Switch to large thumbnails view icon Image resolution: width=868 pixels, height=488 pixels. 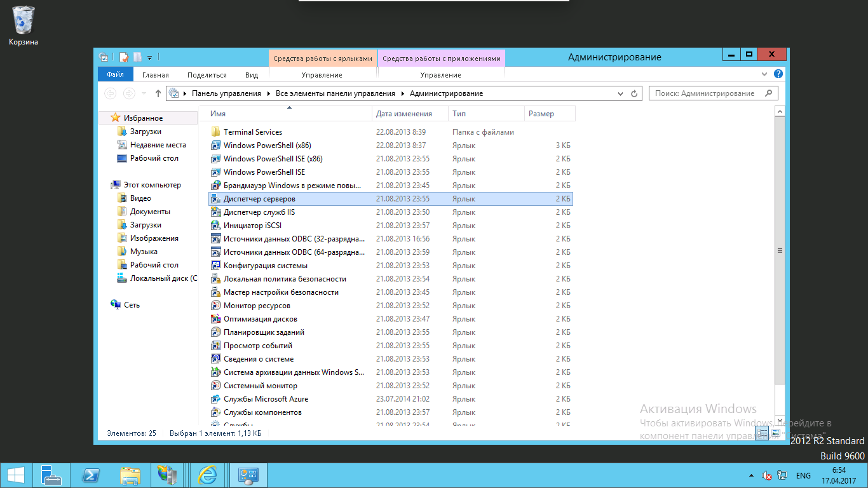(776, 433)
